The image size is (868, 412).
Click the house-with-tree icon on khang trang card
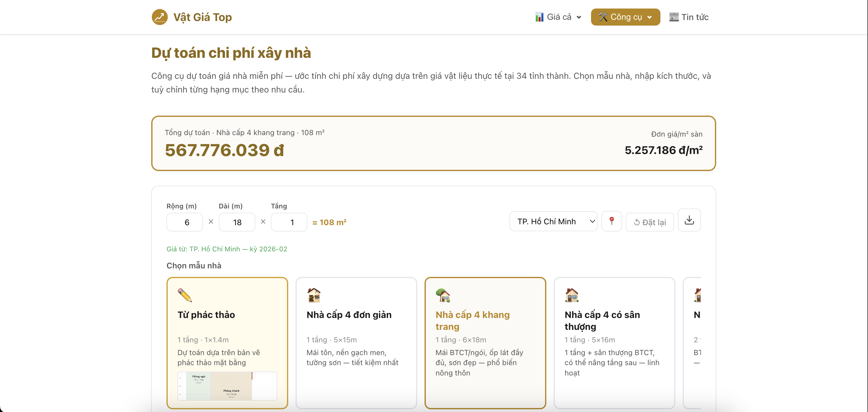pos(443,295)
